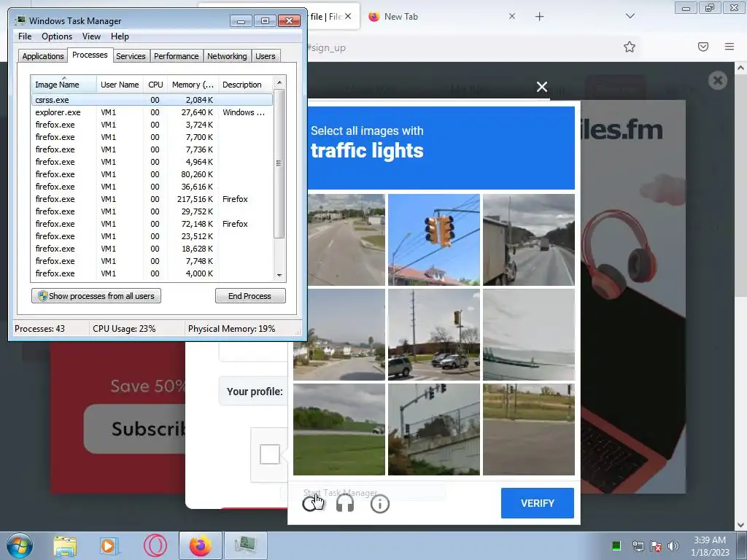
Task: Close the page overlay using the gray round X
Action: coord(718,80)
